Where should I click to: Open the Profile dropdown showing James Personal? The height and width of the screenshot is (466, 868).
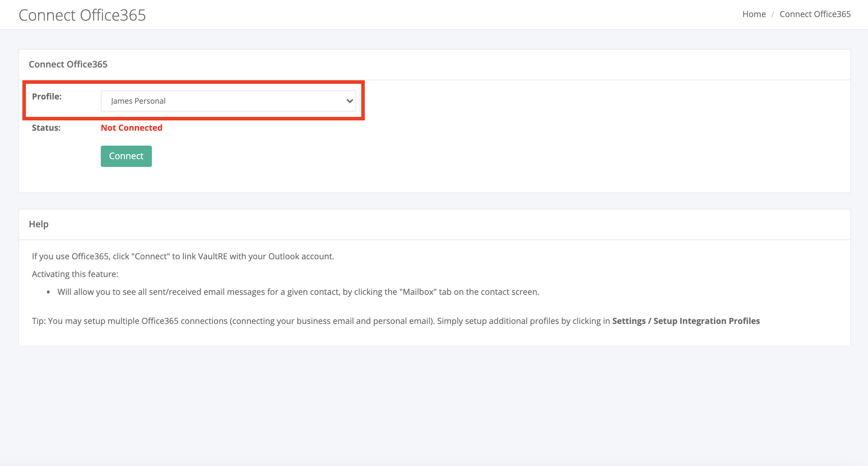coord(228,101)
